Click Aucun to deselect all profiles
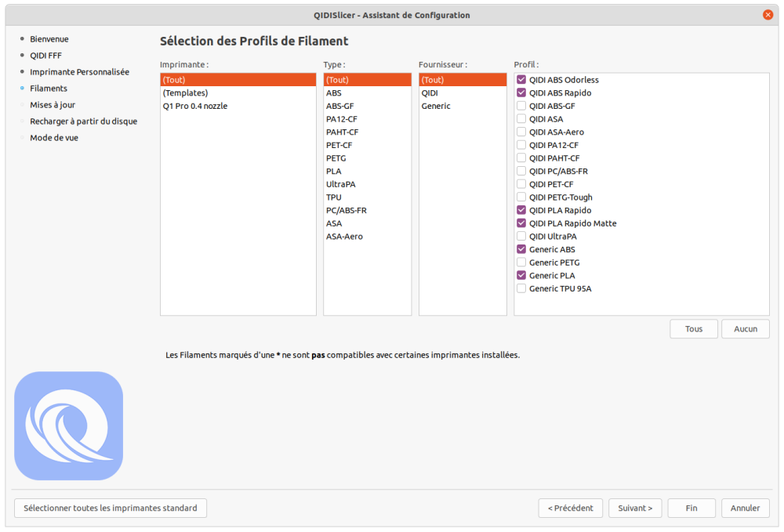 click(745, 329)
